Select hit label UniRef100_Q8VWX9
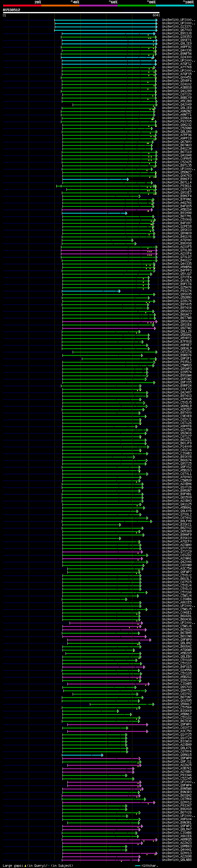This screenshot has height=868, width=197. coord(176,233)
